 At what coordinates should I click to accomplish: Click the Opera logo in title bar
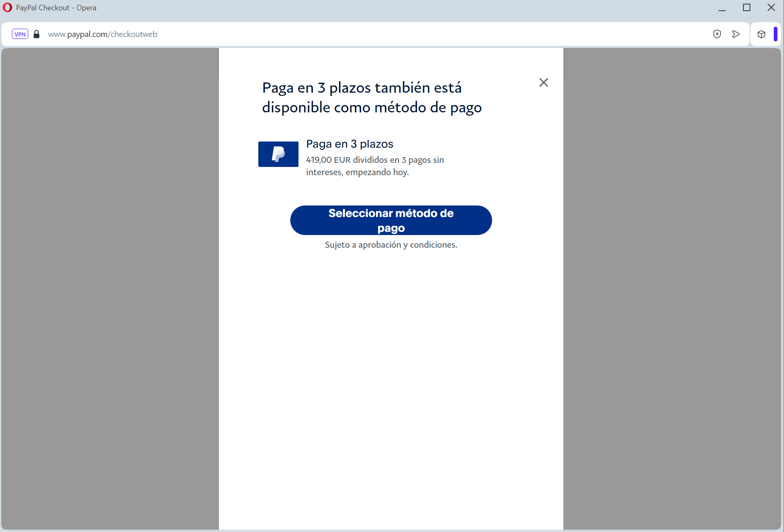point(7,7)
